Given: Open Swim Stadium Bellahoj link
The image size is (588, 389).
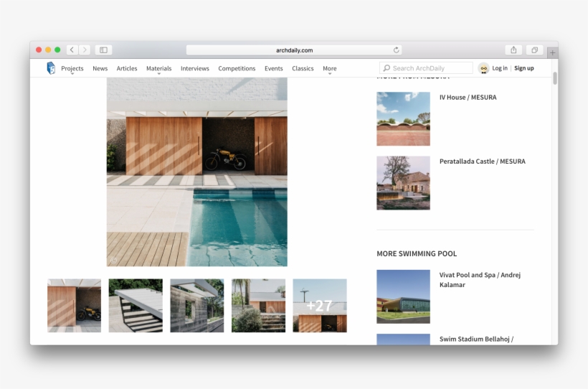Looking at the screenshot, I should pyautogui.click(x=476, y=339).
